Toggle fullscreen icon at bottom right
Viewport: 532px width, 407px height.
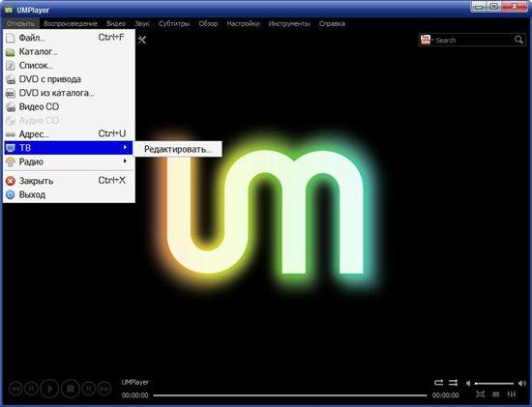point(480,394)
